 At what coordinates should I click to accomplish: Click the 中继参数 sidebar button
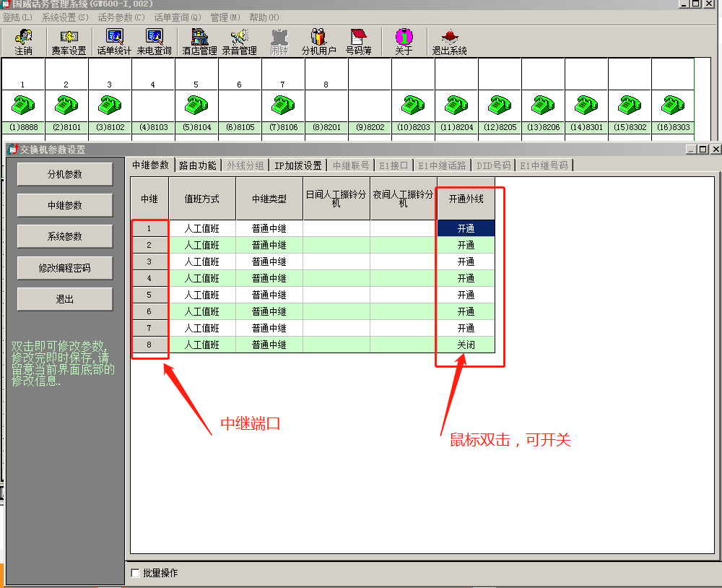65,205
